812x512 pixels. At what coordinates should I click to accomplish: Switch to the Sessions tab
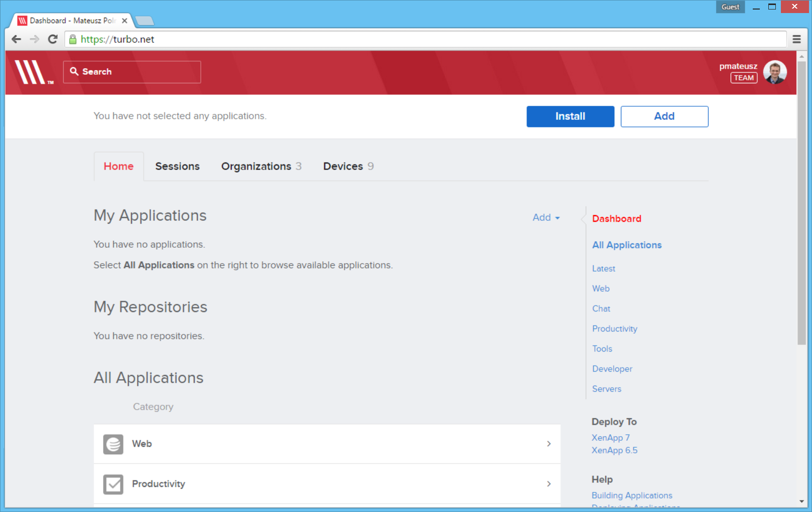[x=177, y=166]
